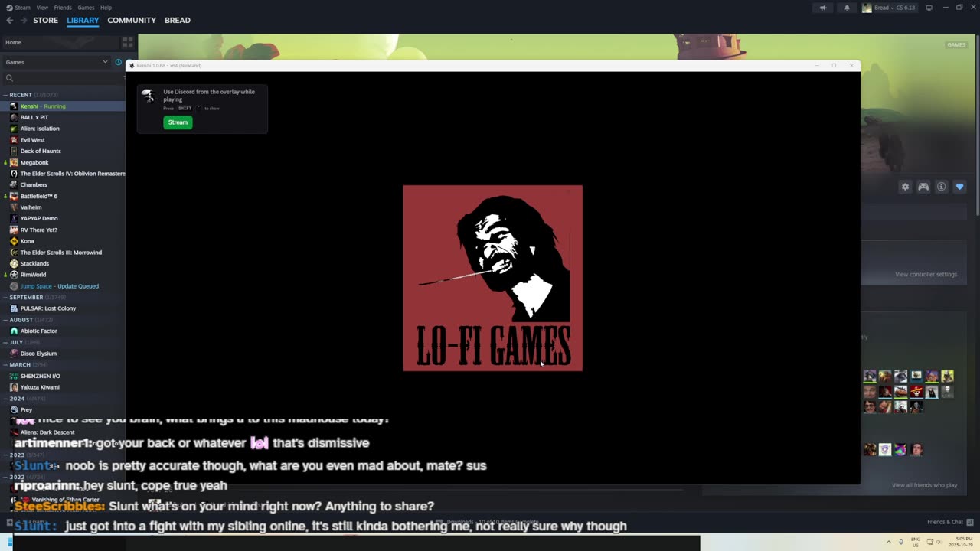Collapse the SEPTEMBER section
This screenshot has width=980, height=551.
tap(5, 297)
